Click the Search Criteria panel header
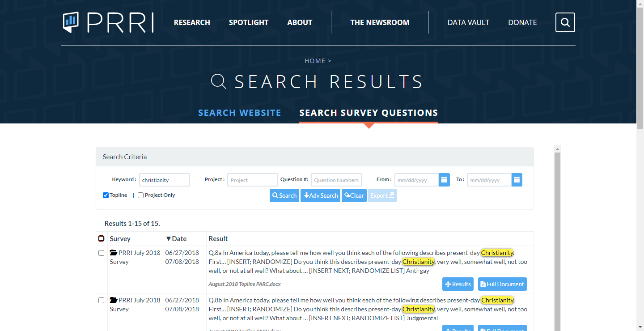Viewport: 644px width, 331px height. coord(315,157)
